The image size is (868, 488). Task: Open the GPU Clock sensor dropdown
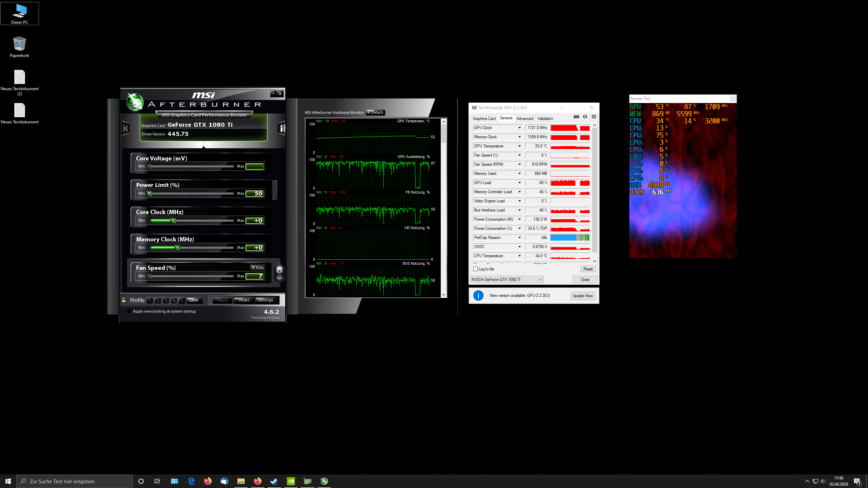(x=519, y=128)
